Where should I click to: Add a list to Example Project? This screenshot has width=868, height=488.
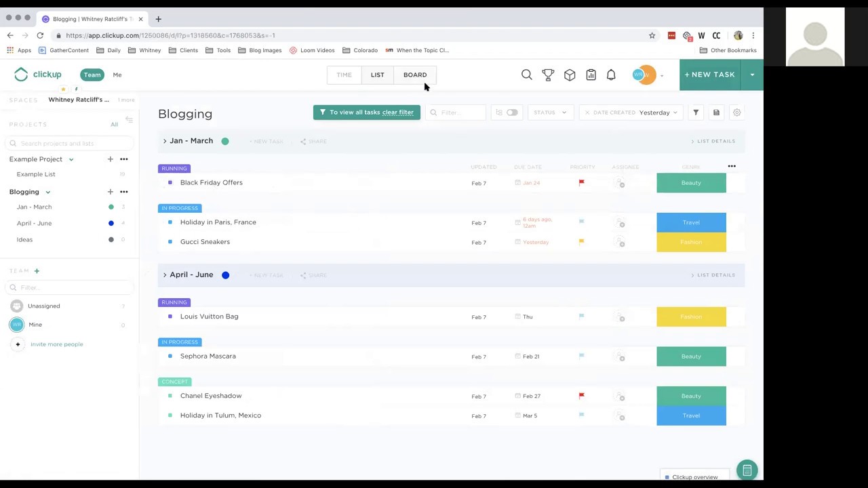coord(110,159)
